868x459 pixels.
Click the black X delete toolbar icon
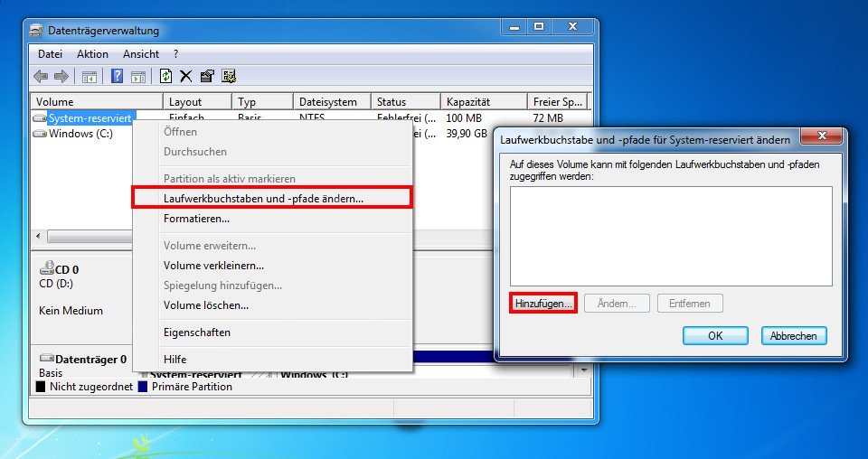click(186, 76)
